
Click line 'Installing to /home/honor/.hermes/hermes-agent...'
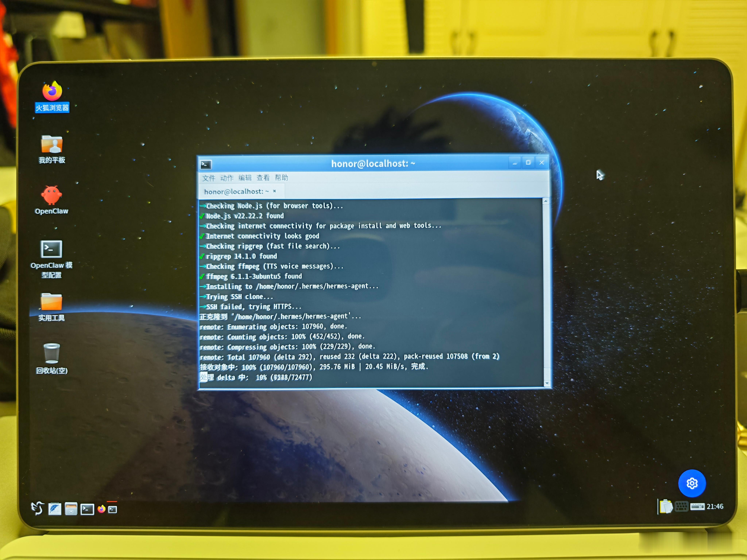(x=292, y=286)
